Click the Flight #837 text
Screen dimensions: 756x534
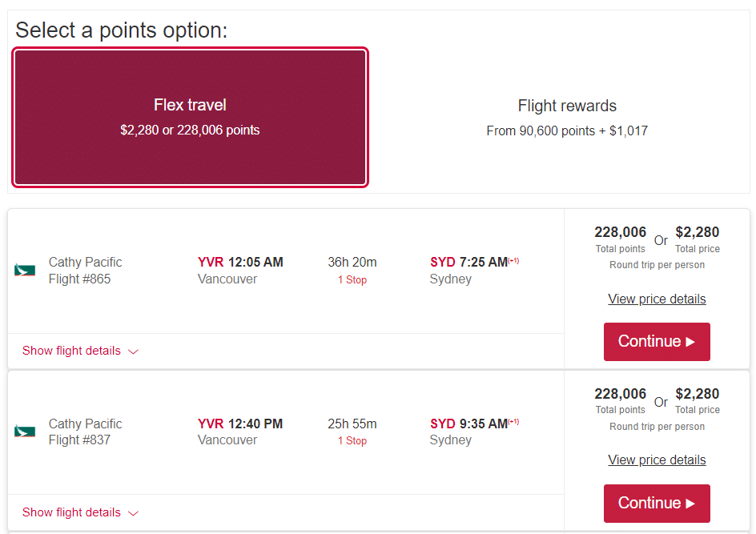point(79,440)
